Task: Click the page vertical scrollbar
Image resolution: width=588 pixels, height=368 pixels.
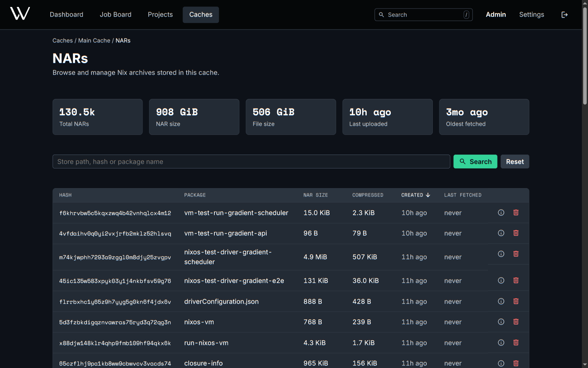Action: click(x=585, y=55)
